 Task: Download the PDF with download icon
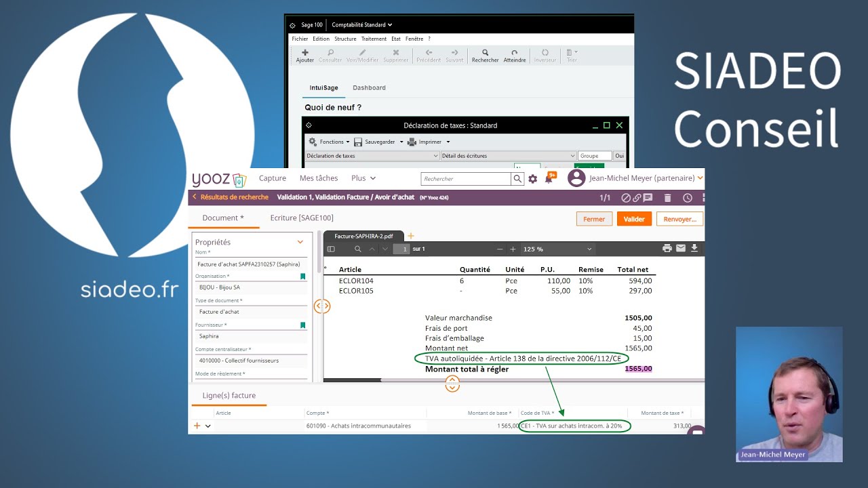pos(694,249)
